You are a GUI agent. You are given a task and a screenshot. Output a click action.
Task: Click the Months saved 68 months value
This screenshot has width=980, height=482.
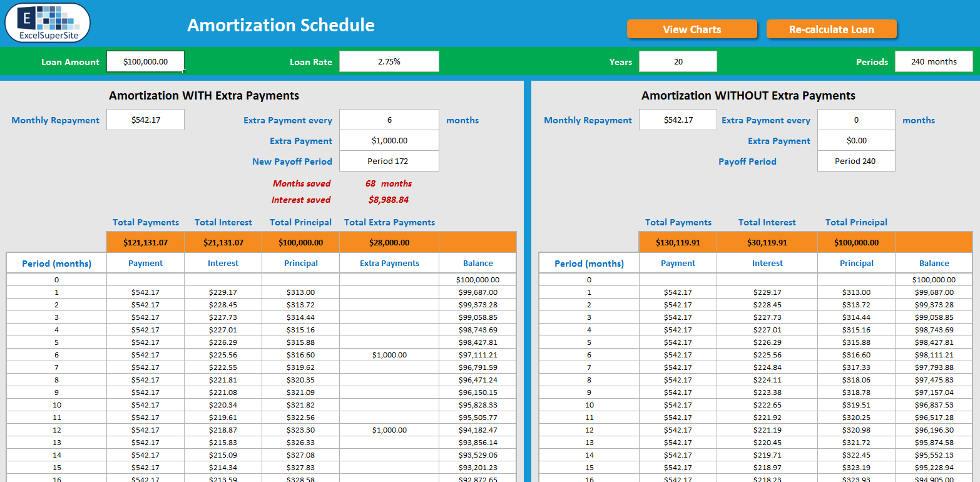coord(389,183)
